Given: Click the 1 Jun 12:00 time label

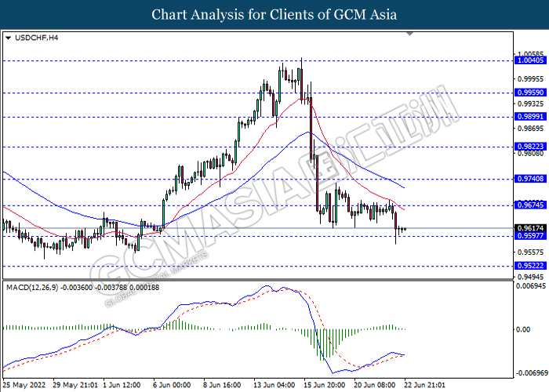Looking at the screenshot, I should (x=122, y=385).
